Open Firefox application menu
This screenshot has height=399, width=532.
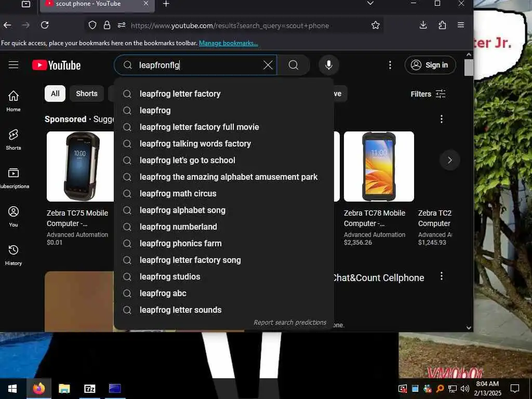click(x=461, y=25)
